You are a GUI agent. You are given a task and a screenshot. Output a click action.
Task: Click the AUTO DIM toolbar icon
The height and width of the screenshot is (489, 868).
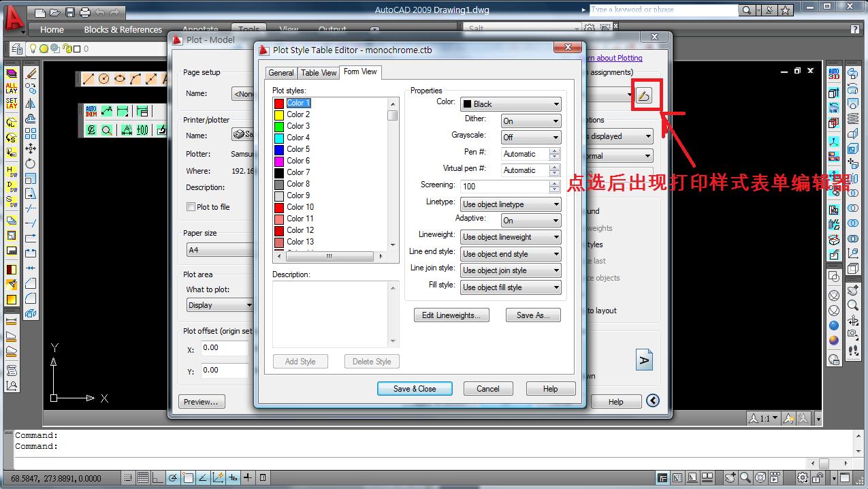click(x=91, y=110)
